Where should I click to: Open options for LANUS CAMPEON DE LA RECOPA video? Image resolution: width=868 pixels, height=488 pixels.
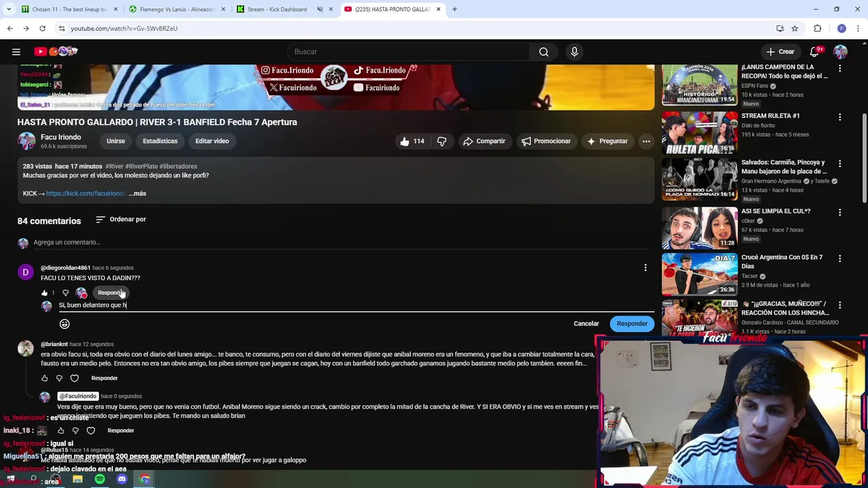click(840, 68)
